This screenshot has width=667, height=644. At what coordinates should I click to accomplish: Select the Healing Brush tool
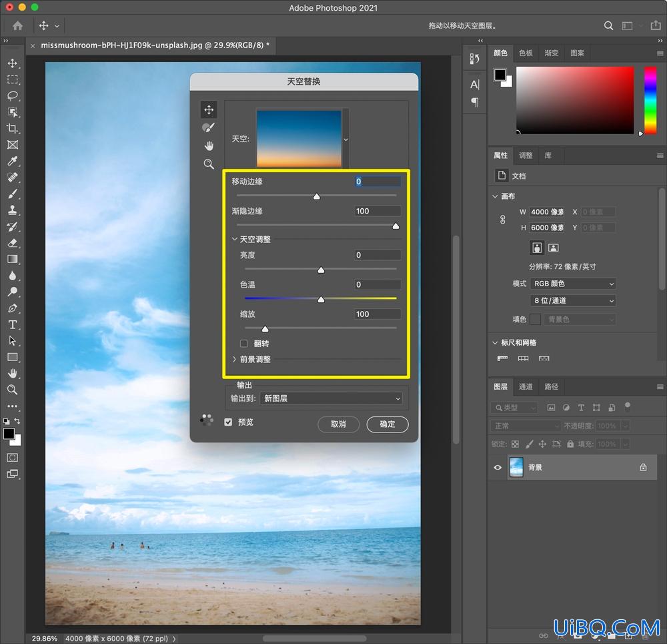(12, 177)
